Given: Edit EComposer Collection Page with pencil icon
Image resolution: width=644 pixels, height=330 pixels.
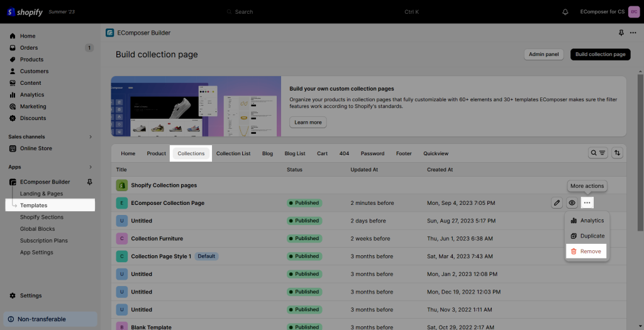Looking at the screenshot, I should pyautogui.click(x=557, y=203).
